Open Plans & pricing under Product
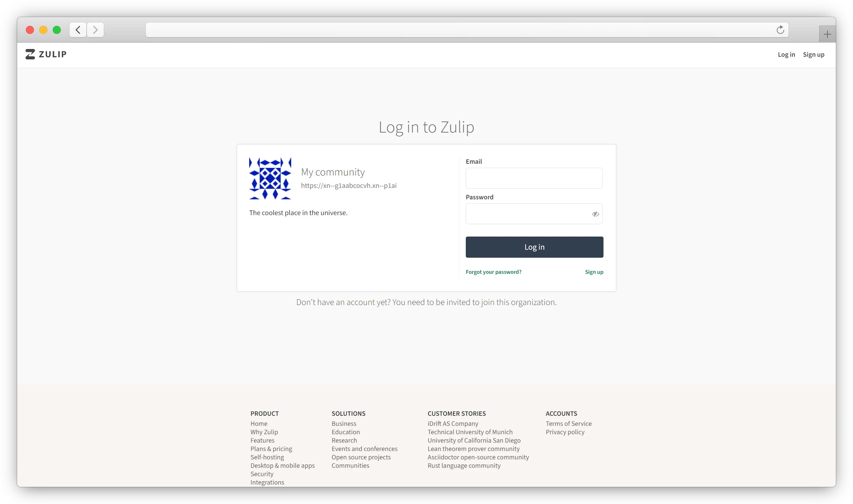853x504 pixels. click(x=271, y=449)
